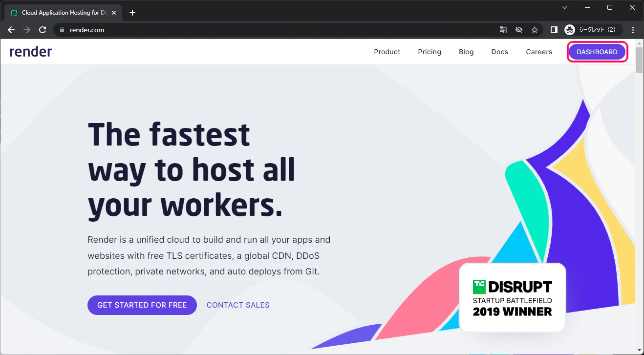Screen dimensions: 644x355
Task: Visit the Careers page
Action: [x=539, y=52]
